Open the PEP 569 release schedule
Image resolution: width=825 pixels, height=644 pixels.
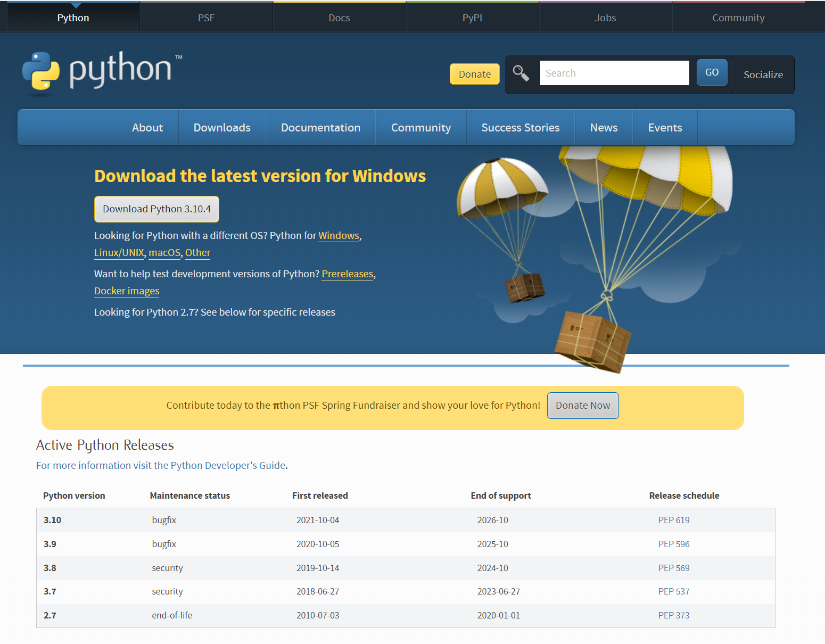[673, 568]
